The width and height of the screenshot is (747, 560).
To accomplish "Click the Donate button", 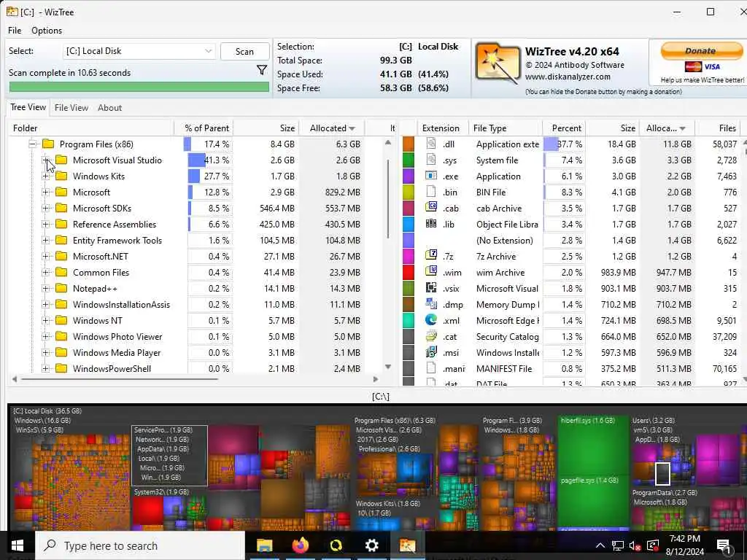I will click(701, 50).
